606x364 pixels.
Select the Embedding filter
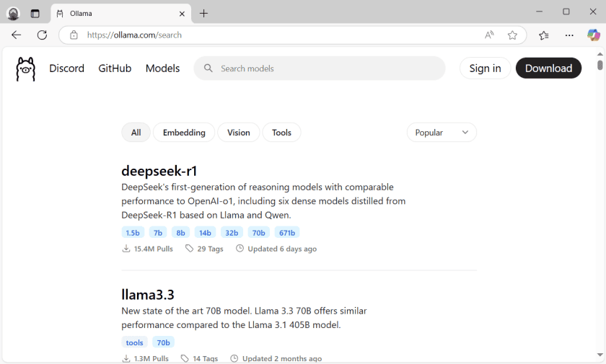(x=184, y=133)
